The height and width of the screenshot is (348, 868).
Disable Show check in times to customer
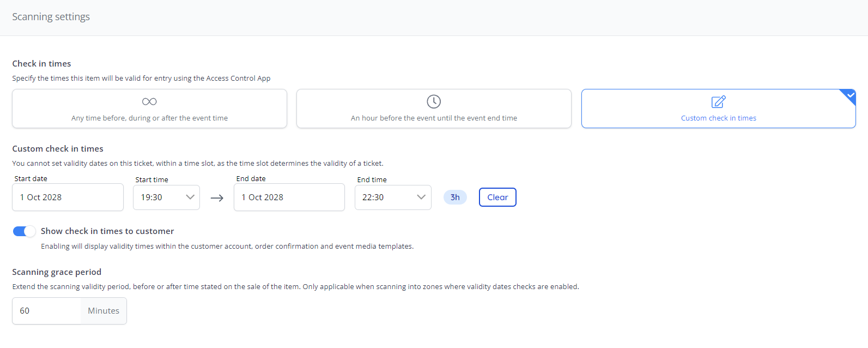tap(24, 231)
